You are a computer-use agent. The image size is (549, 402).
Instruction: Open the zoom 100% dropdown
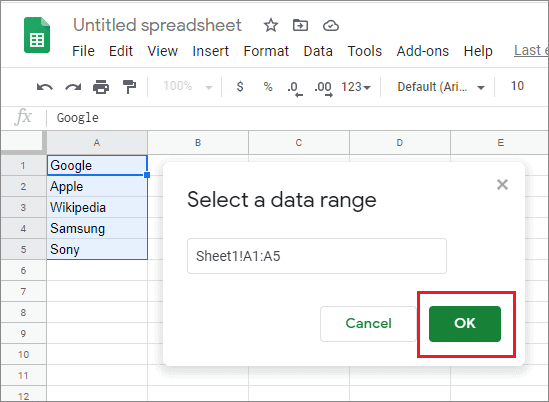click(188, 86)
